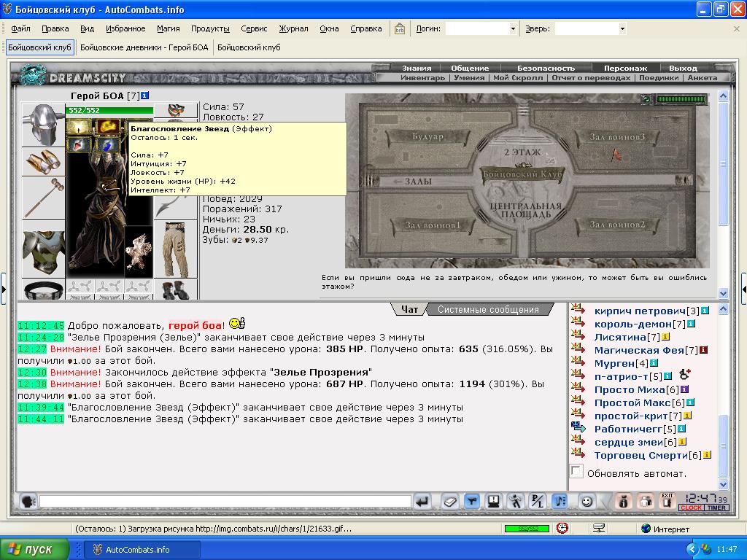Image resolution: width=747 pixels, height=560 pixels.
Task: Go to Будуар on the map
Action: click(427, 136)
